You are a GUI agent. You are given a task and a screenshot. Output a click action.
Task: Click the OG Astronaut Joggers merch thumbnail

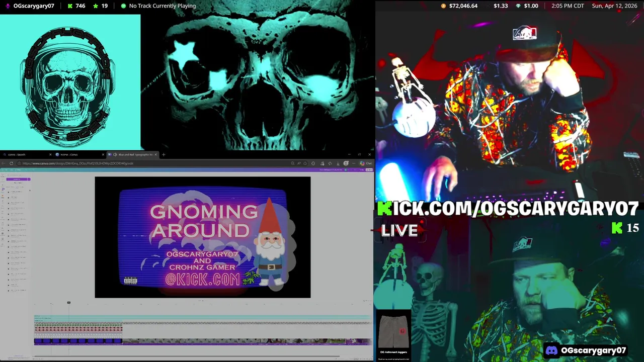click(x=393, y=333)
